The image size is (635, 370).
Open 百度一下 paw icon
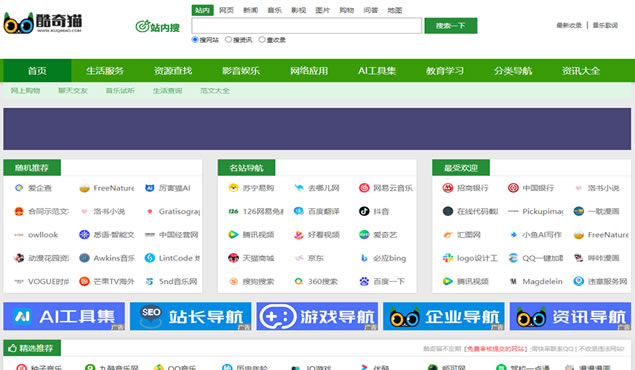coord(364,281)
